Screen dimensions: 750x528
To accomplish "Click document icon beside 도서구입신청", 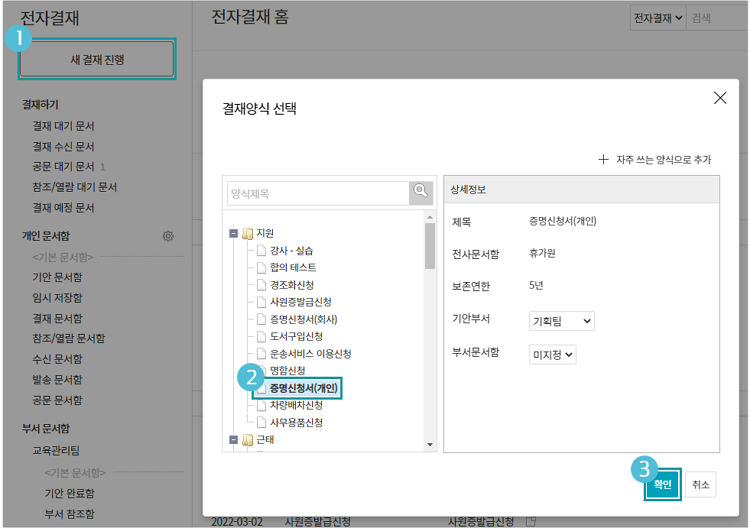I will click(x=261, y=336).
